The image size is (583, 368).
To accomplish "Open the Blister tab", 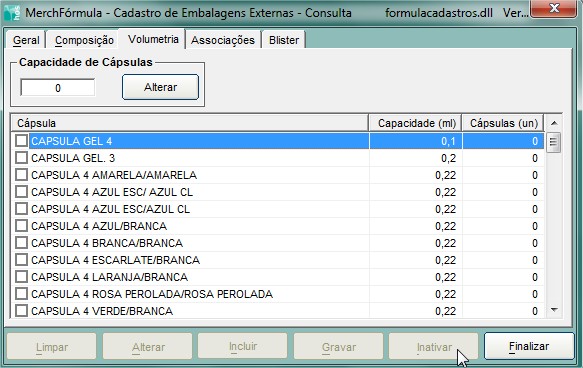I will pos(284,40).
